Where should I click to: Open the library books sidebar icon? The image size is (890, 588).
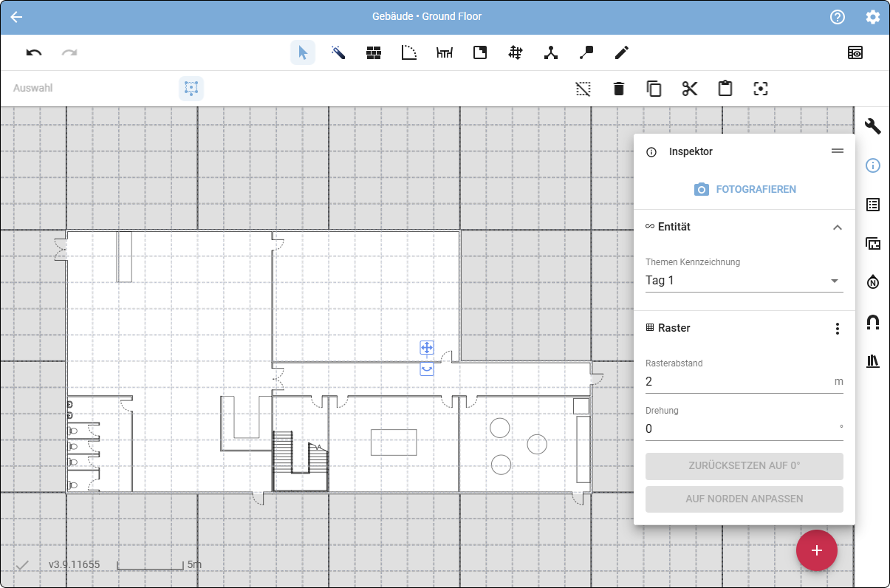click(873, 361)
